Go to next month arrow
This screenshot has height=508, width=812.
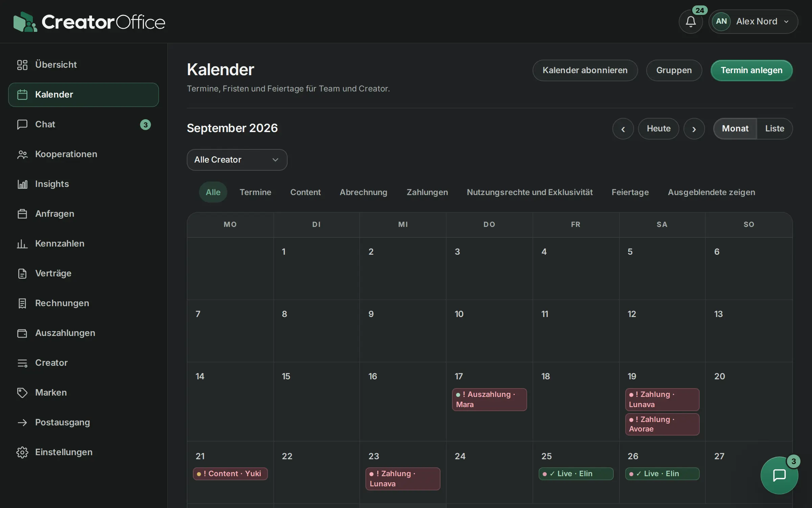point(694,129)
